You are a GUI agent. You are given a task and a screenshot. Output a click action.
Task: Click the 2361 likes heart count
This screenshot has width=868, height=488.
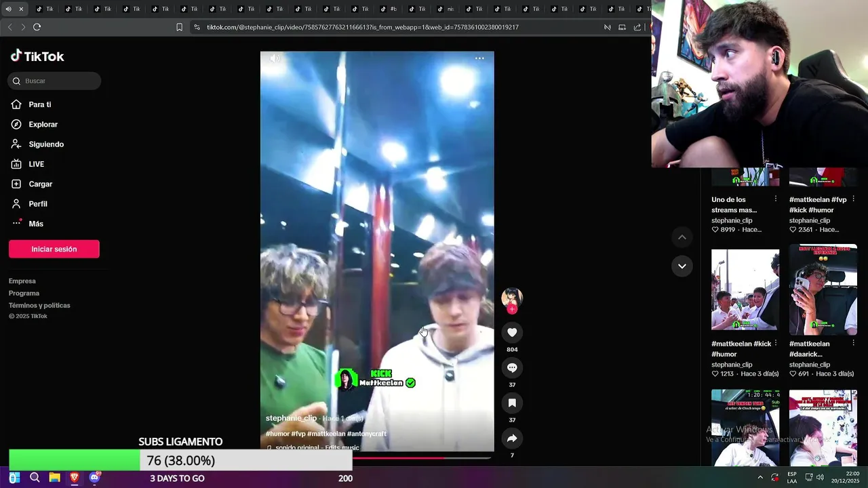801,230
